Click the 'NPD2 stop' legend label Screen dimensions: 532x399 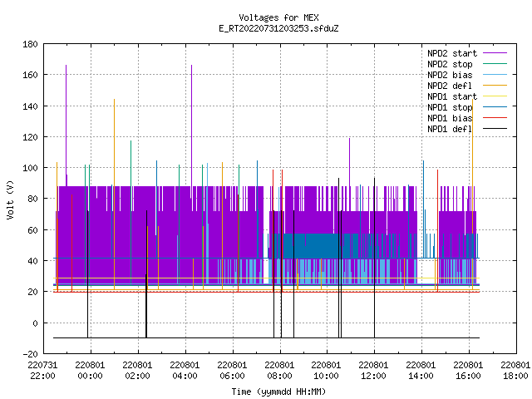pos(450,64)
